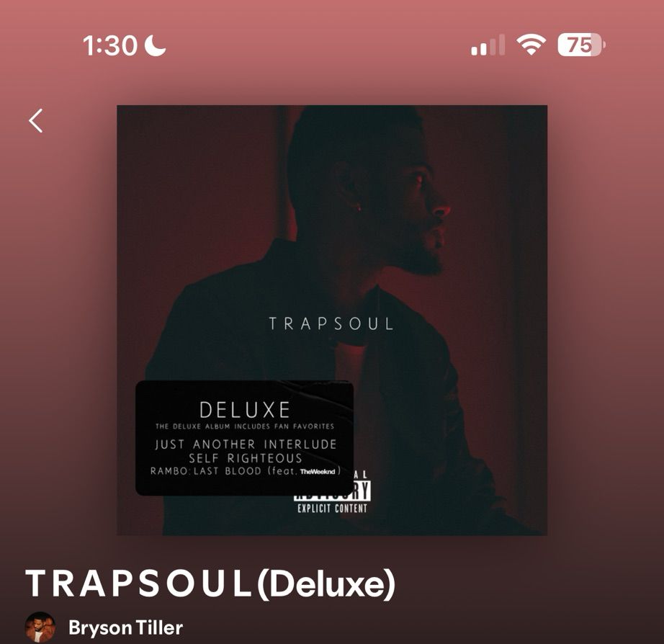Tap the battery indicator showing 75

point(581,45)
